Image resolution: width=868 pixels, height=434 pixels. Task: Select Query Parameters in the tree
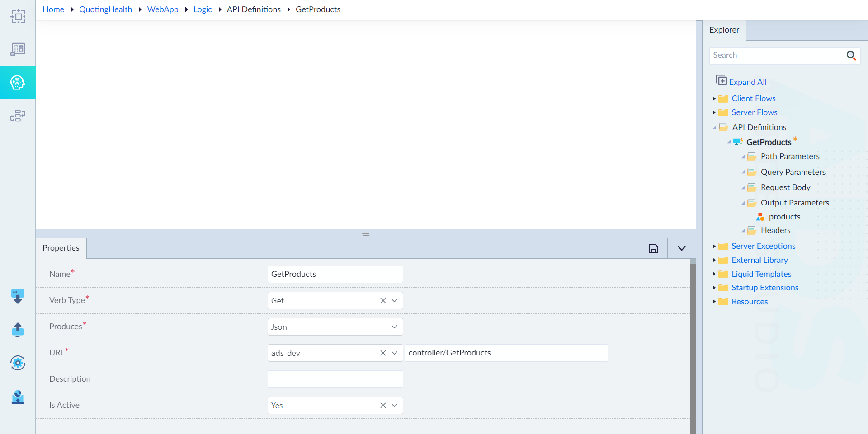(793, 172)
